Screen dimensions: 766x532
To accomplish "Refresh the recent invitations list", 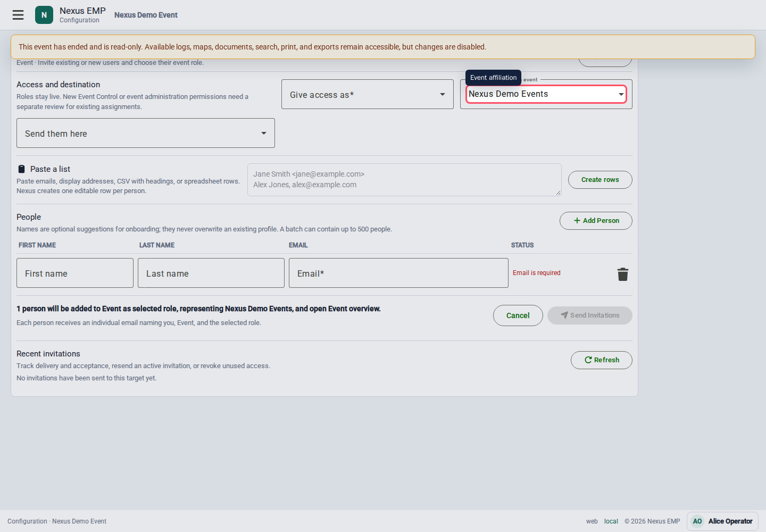I will point(602,360).
